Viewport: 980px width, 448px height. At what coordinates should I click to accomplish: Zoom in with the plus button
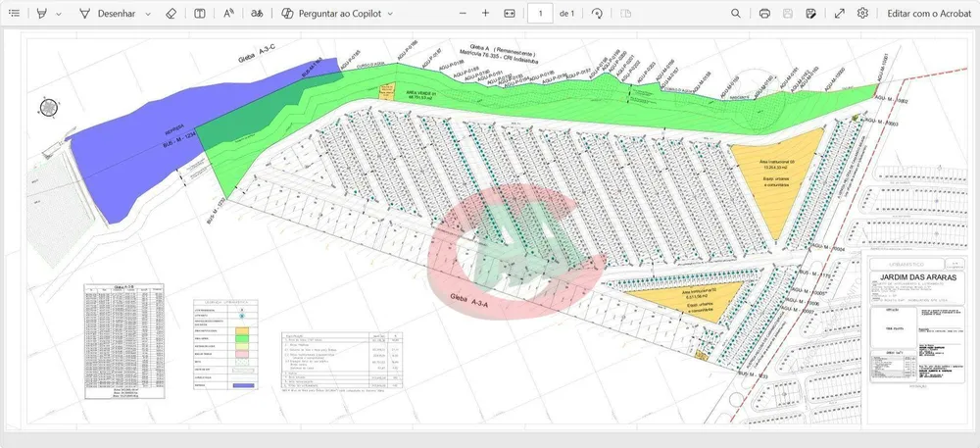486,13
